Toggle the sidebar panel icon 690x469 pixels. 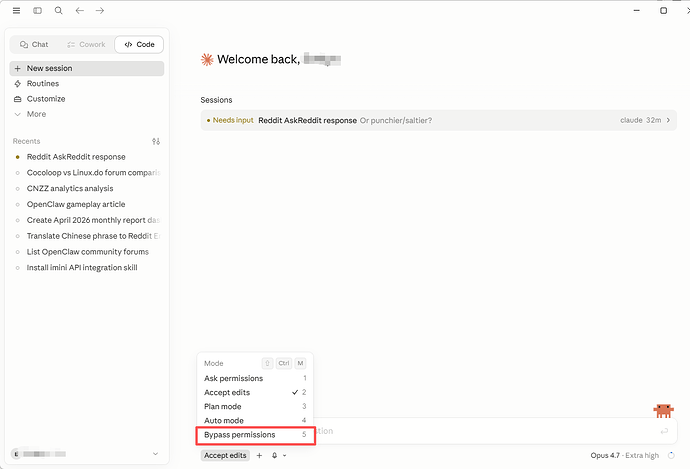click(37, 11)
